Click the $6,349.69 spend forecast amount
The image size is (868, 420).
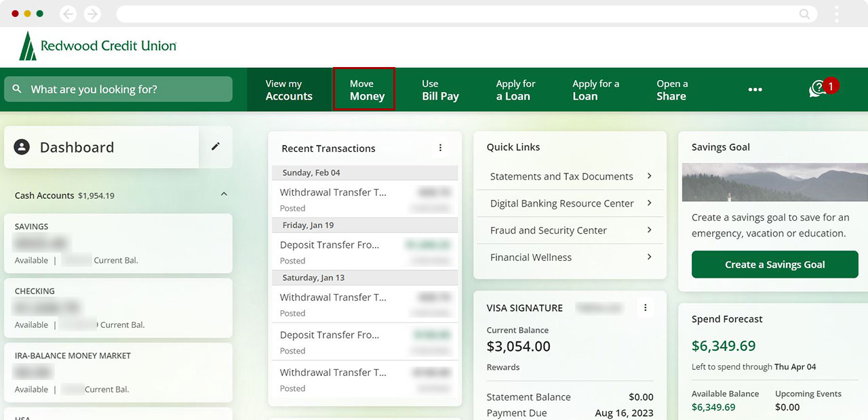click(x=724, y=345)
